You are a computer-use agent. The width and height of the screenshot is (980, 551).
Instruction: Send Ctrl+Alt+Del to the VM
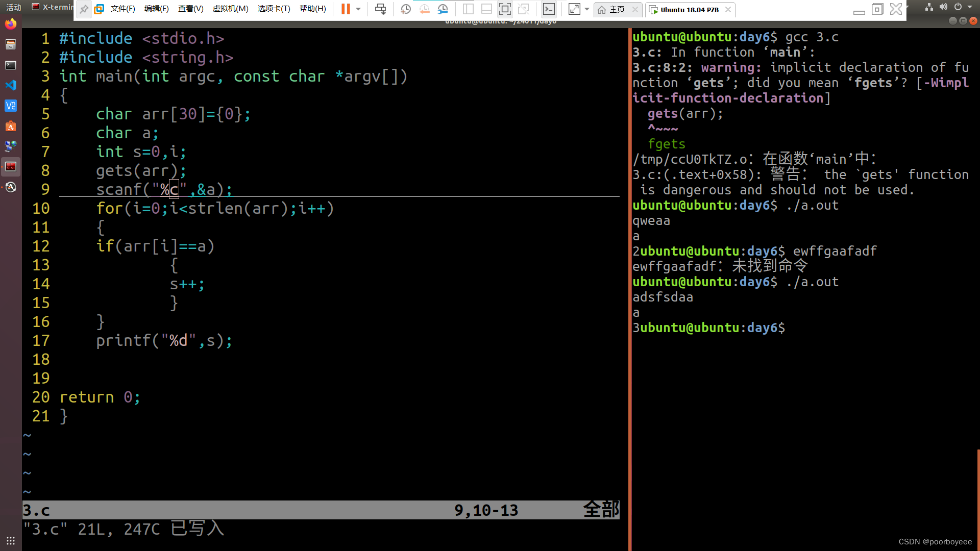tap(380, 9)
